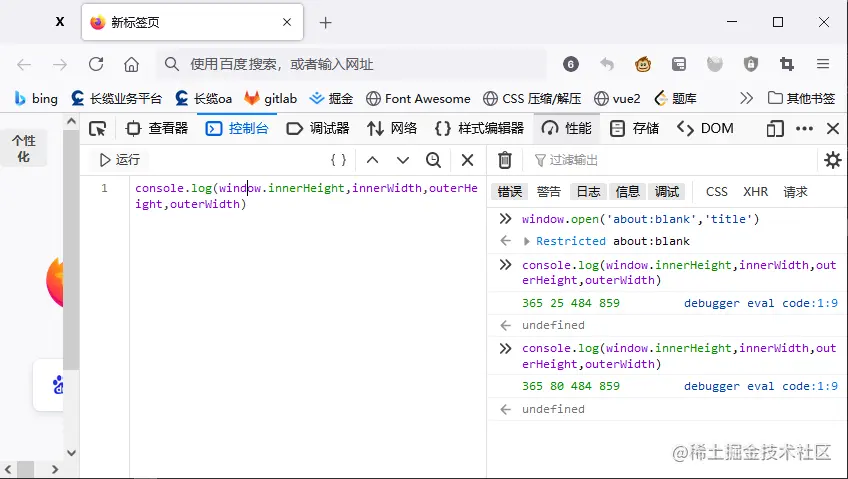Click the 过滤输出 filter input field
Screen dimensions: 848x479
coord(671,160)
